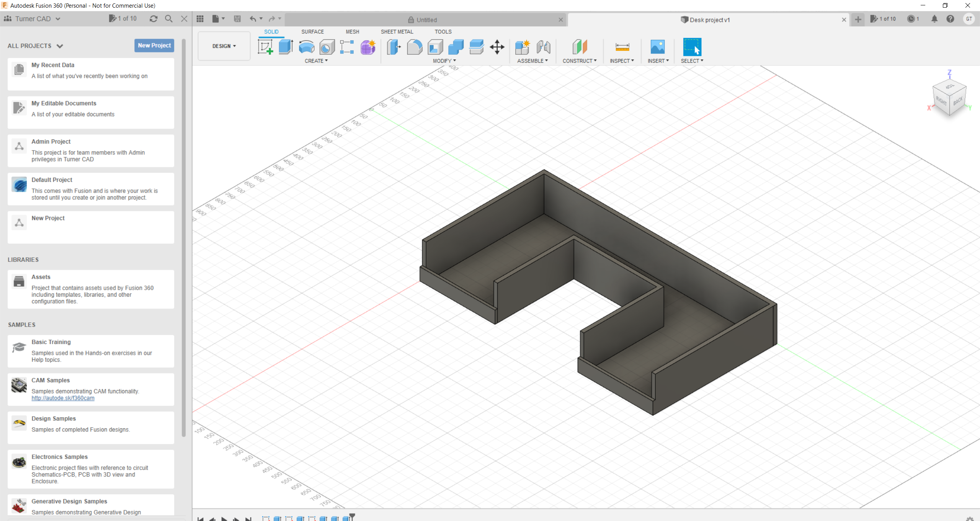Switch to the SHEET METAL tab
This screenshot has height=521, width=980.
pyautogui.click(x=397, y=32)
